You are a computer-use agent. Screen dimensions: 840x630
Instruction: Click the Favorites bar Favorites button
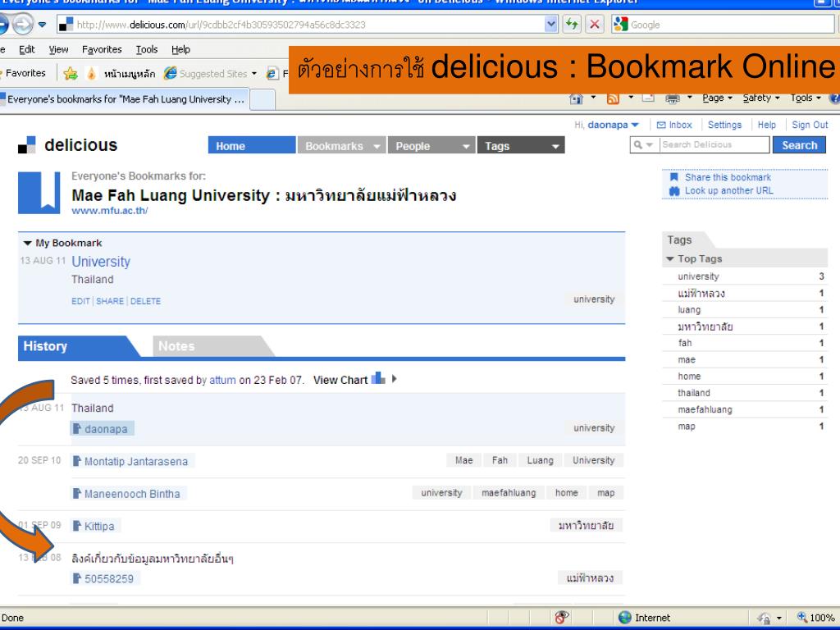(x=24, y=73)
